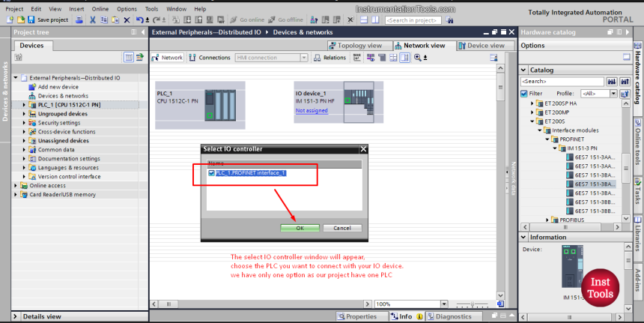Click the Accessible devices icon
Image resolution: width=644 pixels, height=323 pixels.
click(x=314, y=19)
